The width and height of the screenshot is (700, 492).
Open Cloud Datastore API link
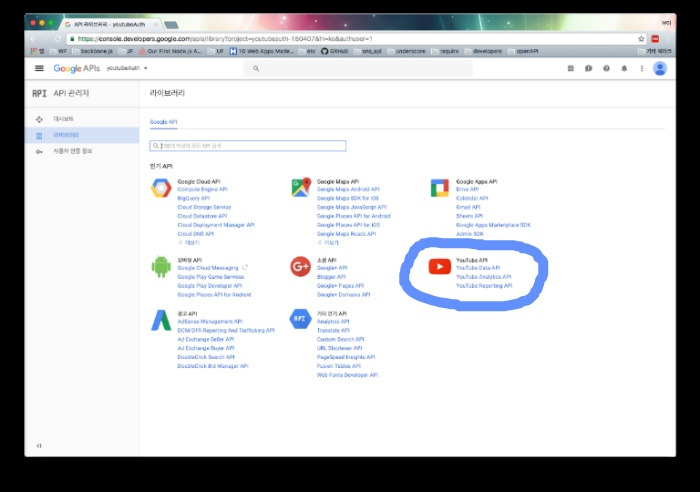(x=202, y=216)
